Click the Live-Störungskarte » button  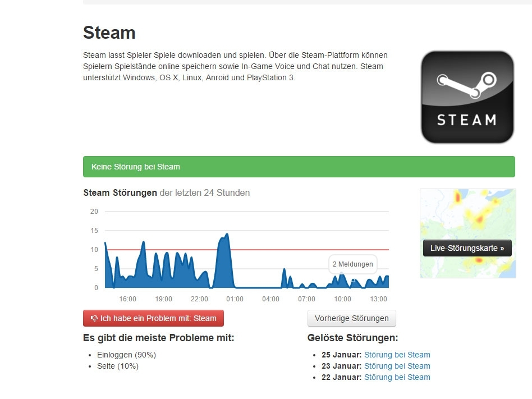point(467,247)
